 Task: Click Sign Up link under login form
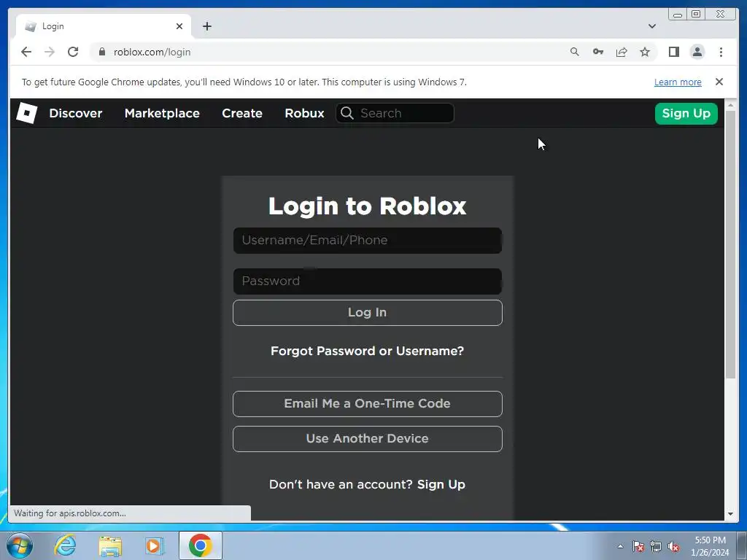441,484
